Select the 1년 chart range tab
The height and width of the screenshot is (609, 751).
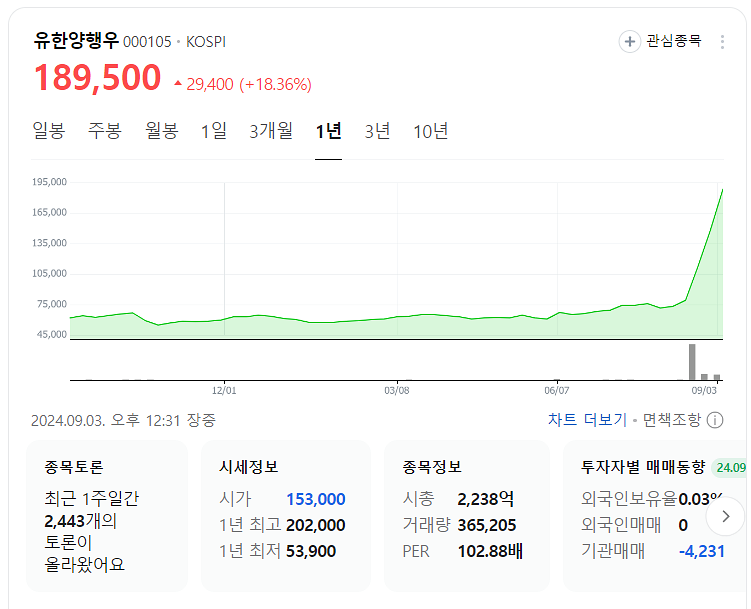pos(329,131)
